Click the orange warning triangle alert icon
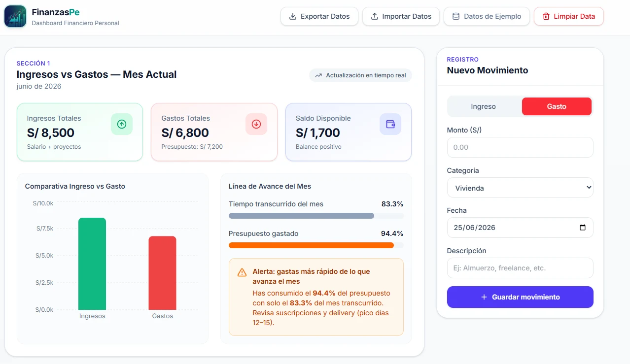 (242, 272)
